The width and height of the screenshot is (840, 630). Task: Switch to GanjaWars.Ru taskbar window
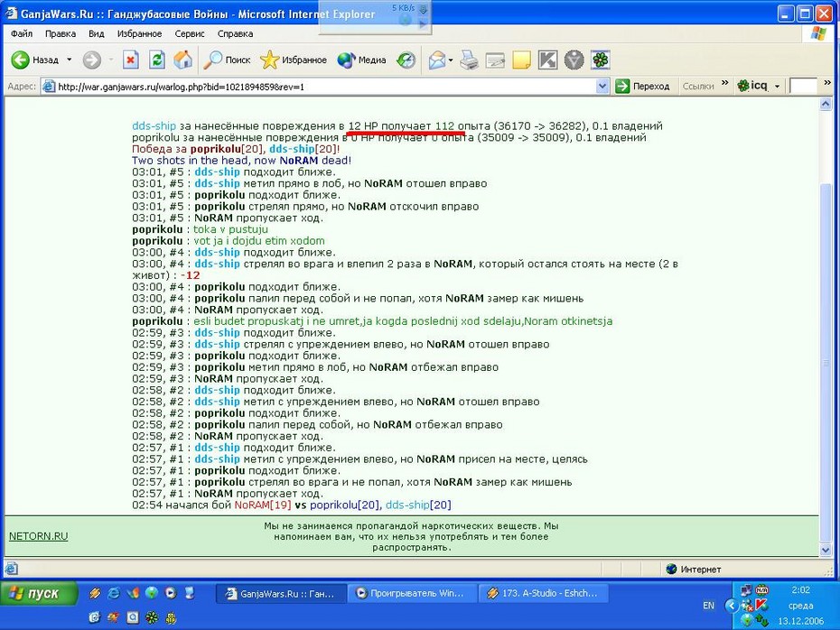coord(281,593)
